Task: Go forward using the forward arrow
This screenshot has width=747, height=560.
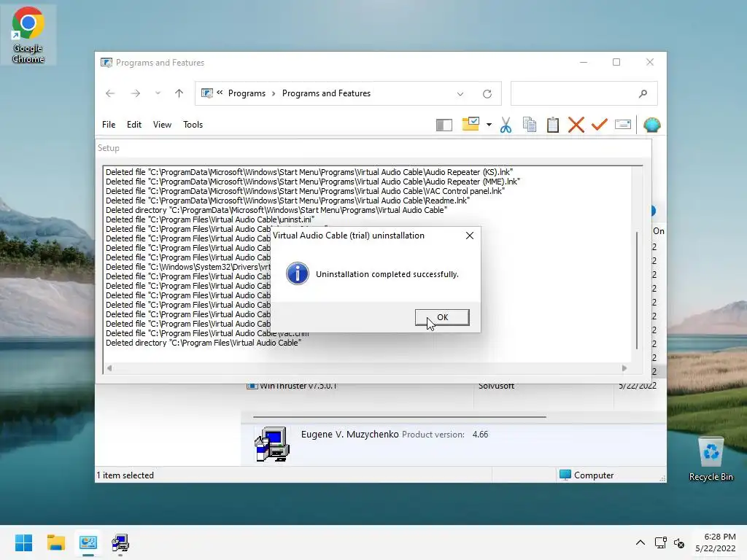Action: [135, 93]
